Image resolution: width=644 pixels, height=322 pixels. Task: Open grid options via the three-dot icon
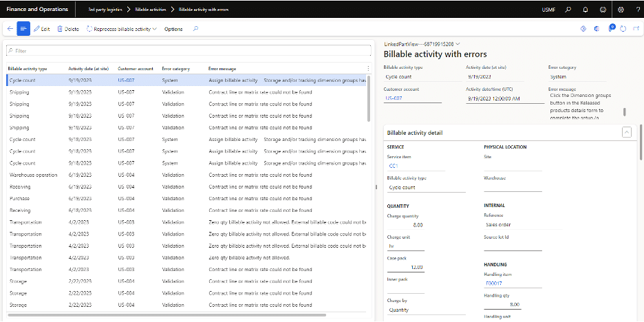368,69
